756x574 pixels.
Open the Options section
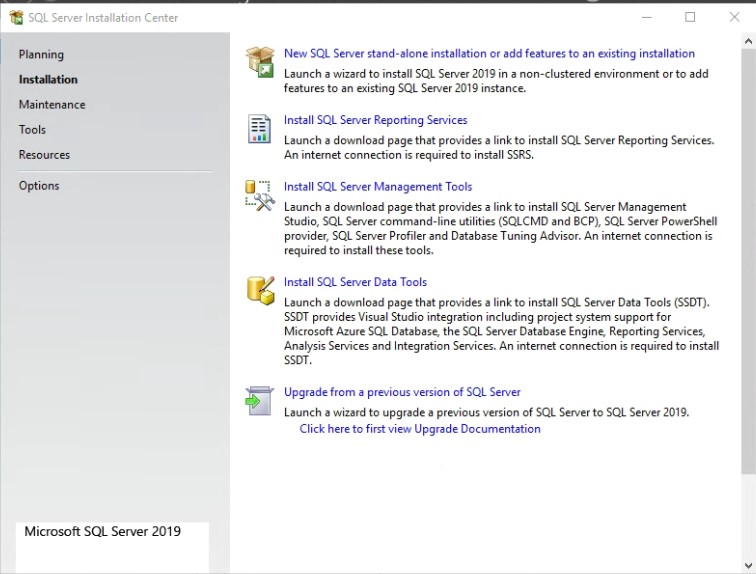[x=39, y=186]
